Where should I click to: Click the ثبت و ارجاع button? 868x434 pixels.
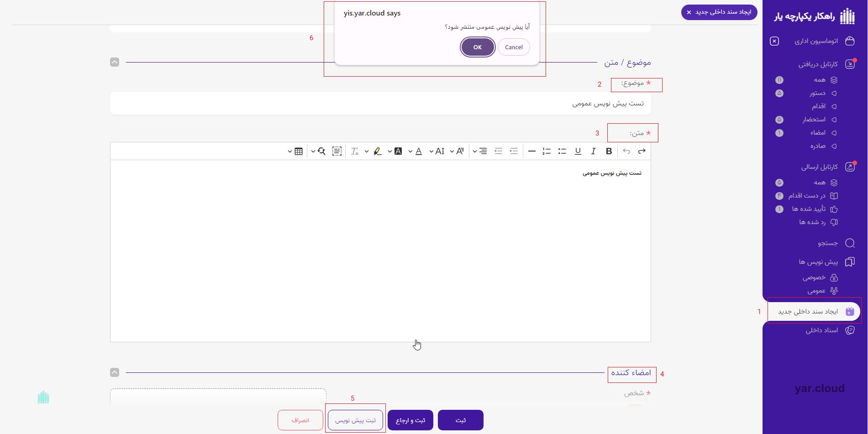tap(410, 420)
